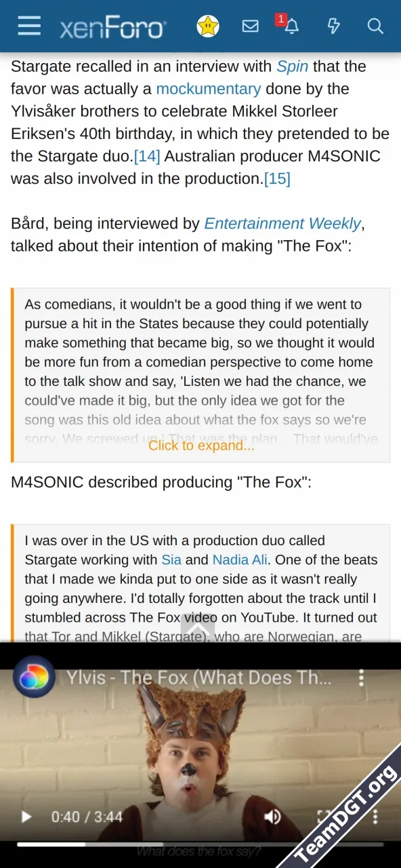Open the Entertainment Weekly link
401x868 pixels.
click(x=283, y=224)
